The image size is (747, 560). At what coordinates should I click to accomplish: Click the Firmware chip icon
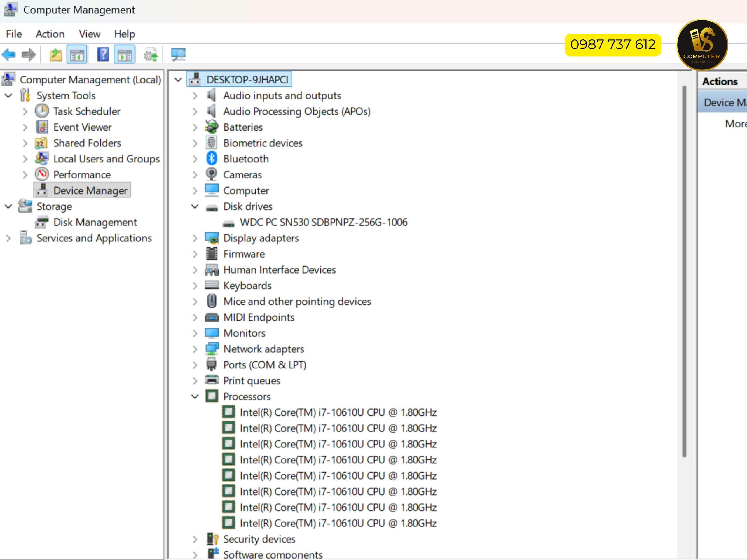(212, 253)
